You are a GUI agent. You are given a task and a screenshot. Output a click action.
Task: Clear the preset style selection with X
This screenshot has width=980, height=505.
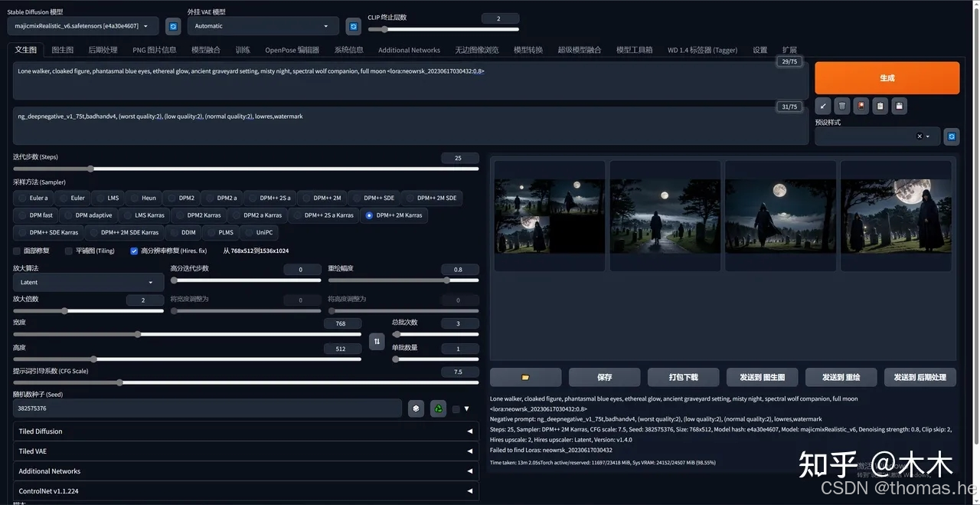pos(920,136)
